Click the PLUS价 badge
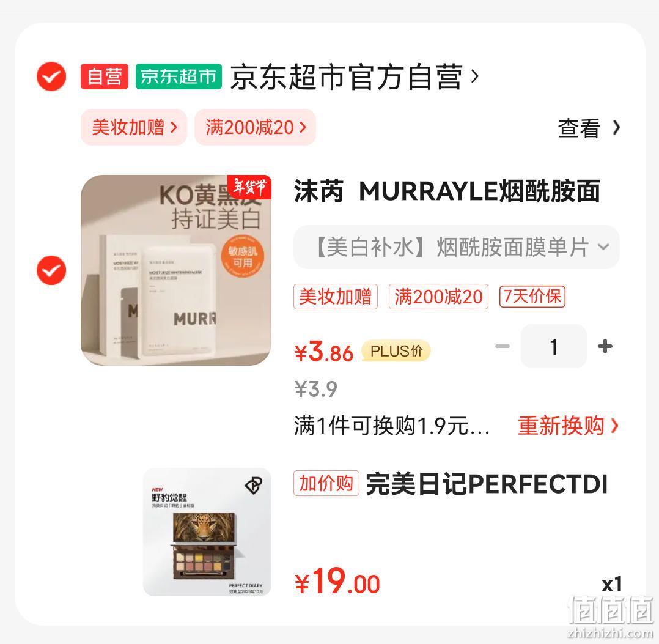 pos(396,351)
